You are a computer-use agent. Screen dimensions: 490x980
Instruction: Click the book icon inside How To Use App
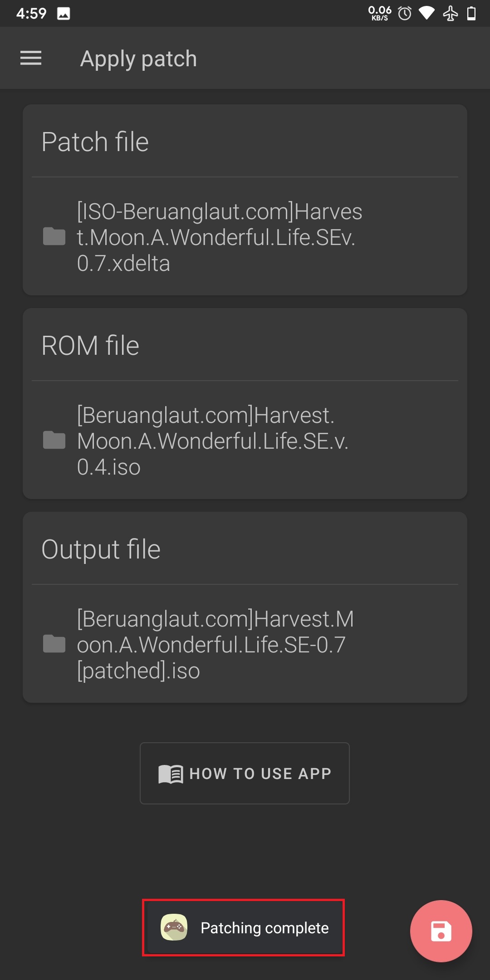[x=170, y=773]
